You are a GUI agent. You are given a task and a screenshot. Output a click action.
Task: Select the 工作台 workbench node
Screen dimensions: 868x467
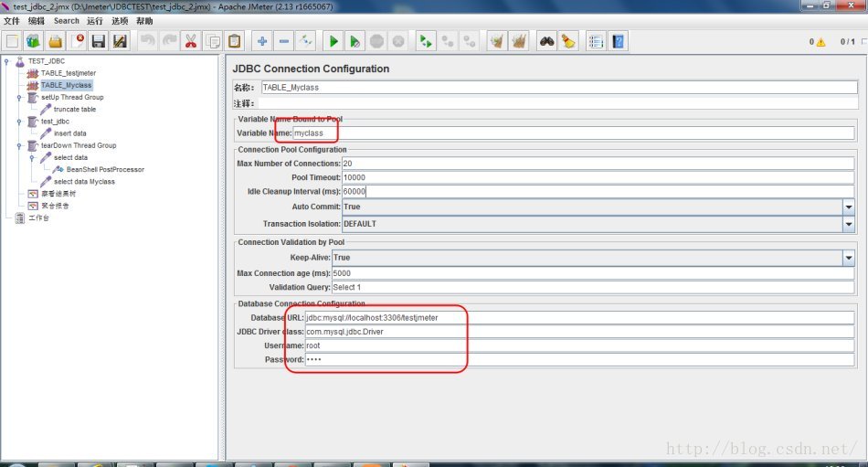[38, 218]
